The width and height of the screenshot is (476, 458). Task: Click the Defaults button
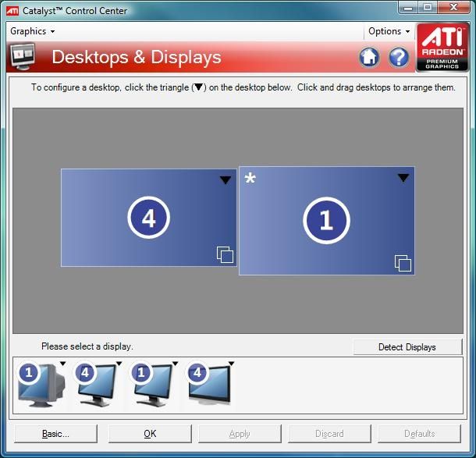point(420,434)
